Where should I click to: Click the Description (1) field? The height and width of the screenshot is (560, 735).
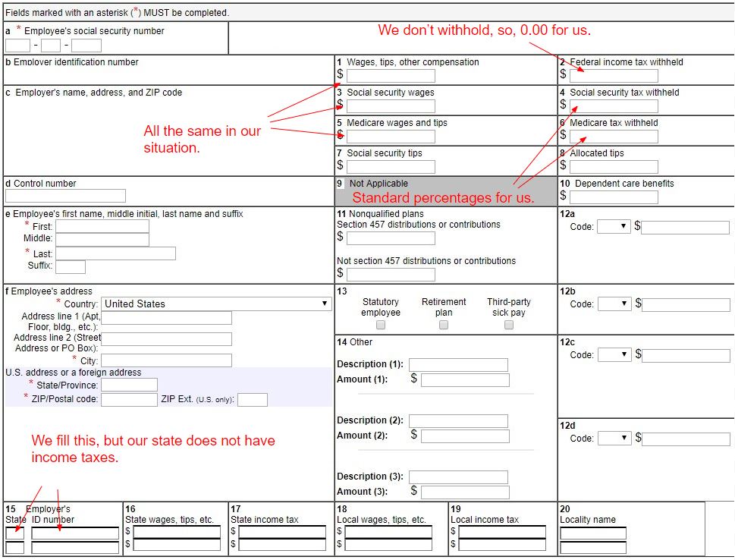coord(458,365)
